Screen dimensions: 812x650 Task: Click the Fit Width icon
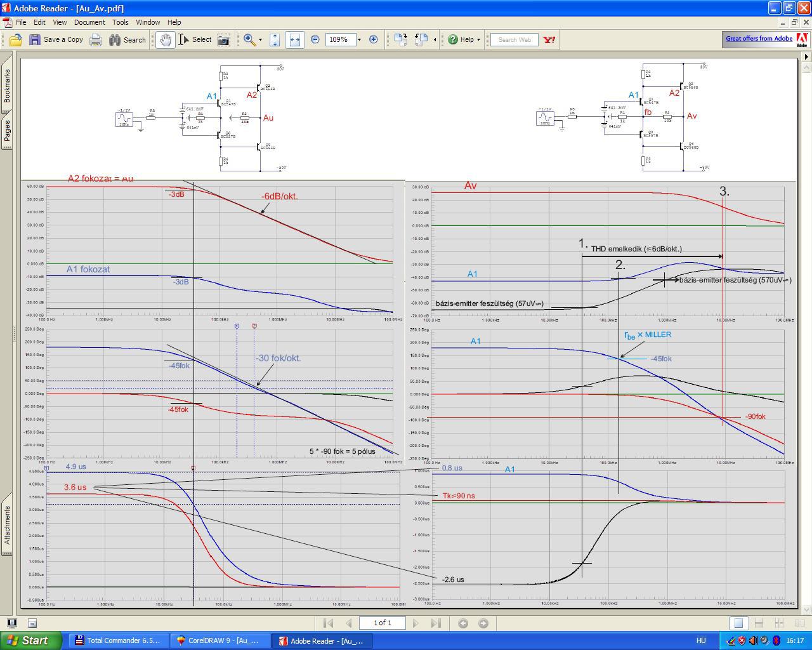point(294,39)
